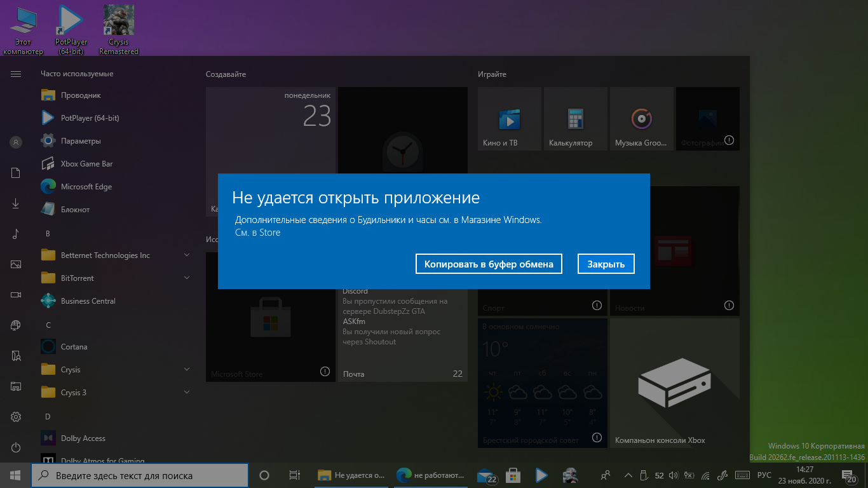Screen dimensions: 868x488
Task: Open Pictures folder icon in Start sidebar
Action: (x=16, y=264)
